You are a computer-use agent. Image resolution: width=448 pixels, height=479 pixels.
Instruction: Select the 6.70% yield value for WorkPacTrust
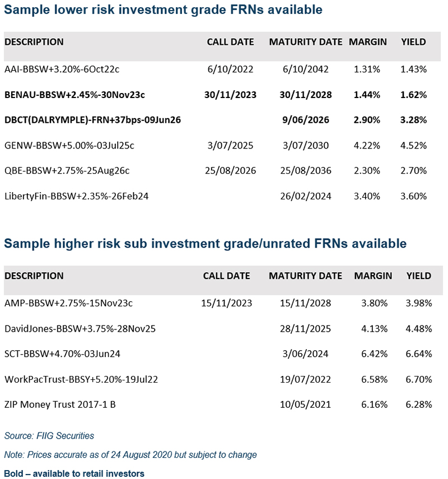pyautogui.click(x=418, y=379)
